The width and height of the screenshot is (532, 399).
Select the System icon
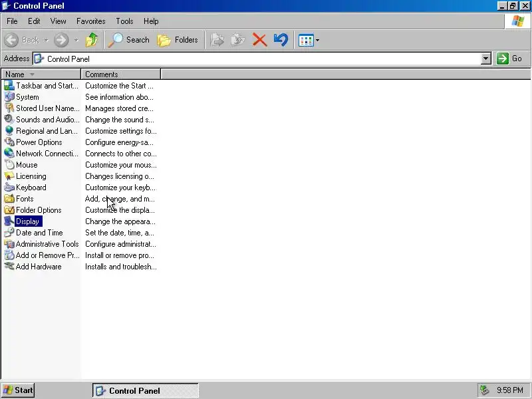(9, 96)
